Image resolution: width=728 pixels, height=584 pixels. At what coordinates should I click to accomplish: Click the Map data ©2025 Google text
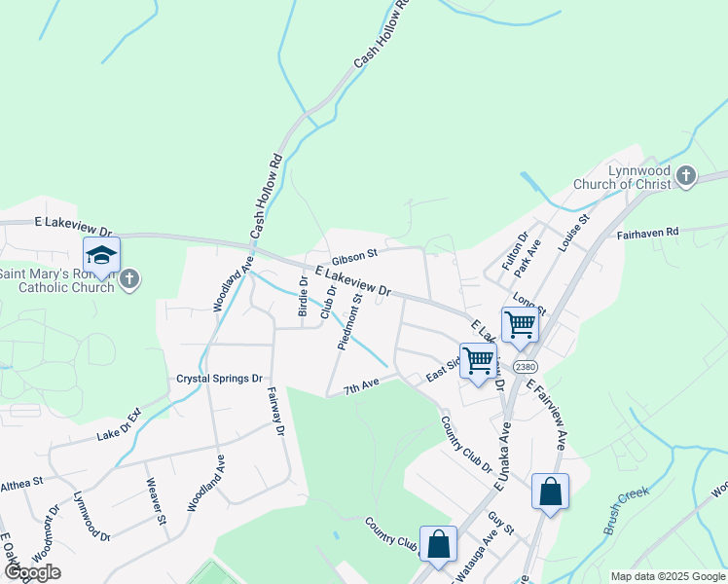coord(668,577)
